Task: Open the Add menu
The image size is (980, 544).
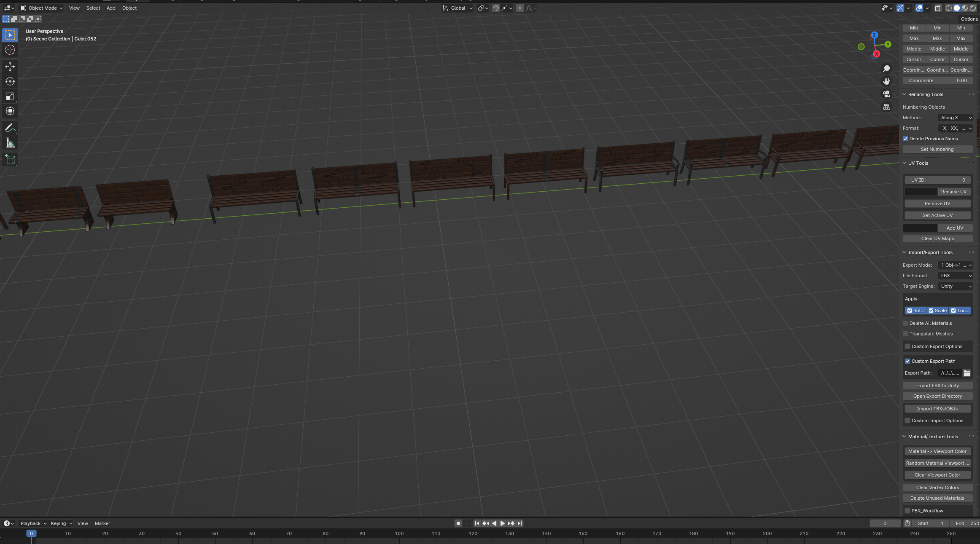Action: tap(111, 8)
